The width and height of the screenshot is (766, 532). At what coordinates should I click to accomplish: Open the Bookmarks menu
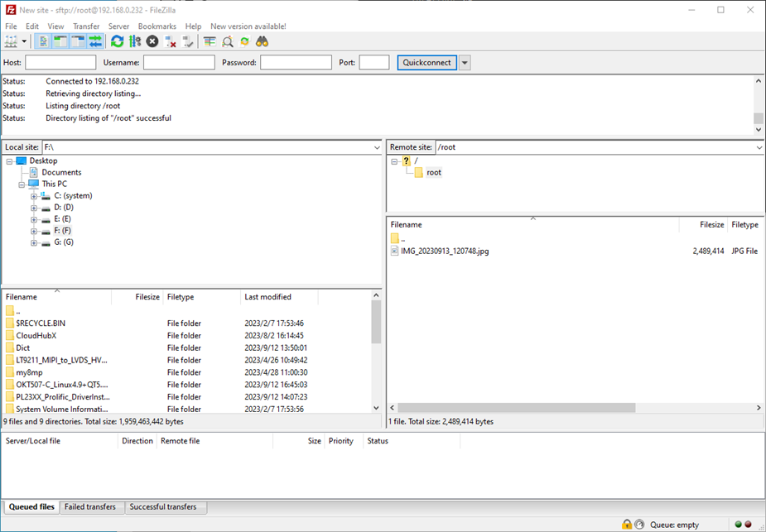157,26
